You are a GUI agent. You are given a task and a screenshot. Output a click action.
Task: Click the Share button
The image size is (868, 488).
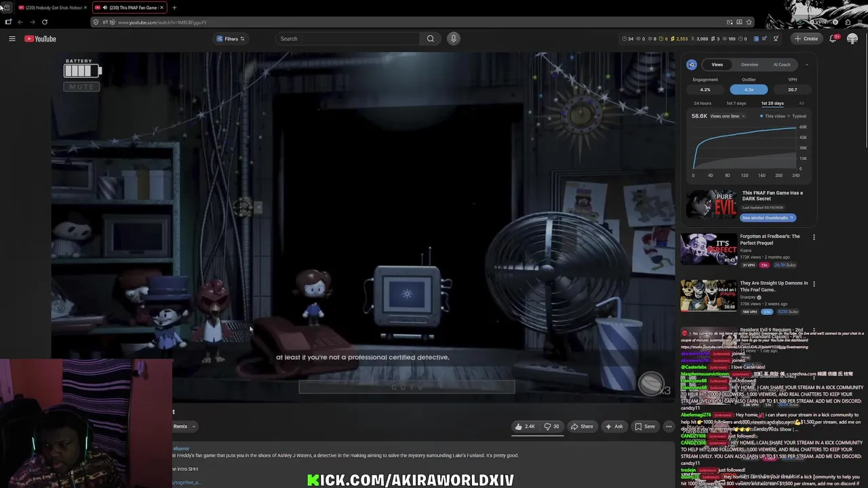(582, 426)
